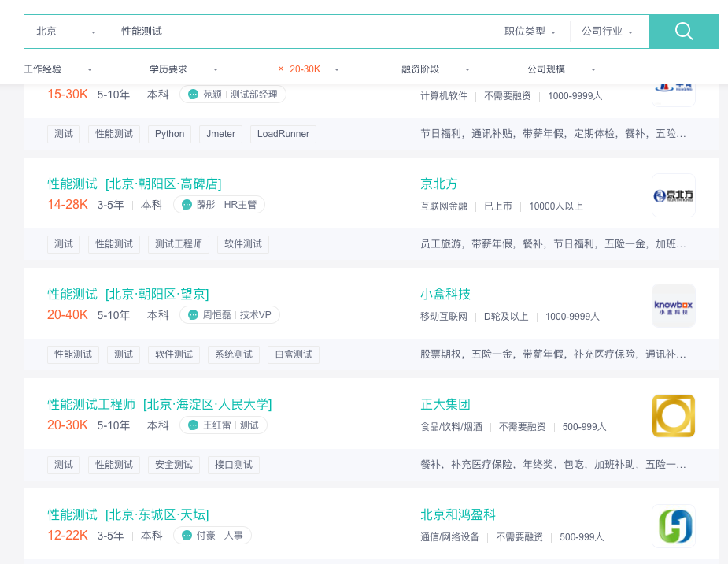Click the D轮及以上 funding text

(506, 317)
